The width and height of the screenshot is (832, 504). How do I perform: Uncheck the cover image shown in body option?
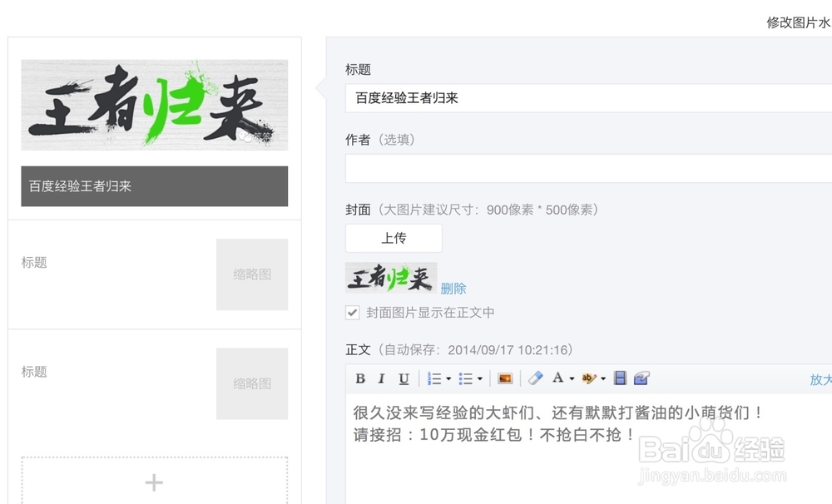point(352,313)
